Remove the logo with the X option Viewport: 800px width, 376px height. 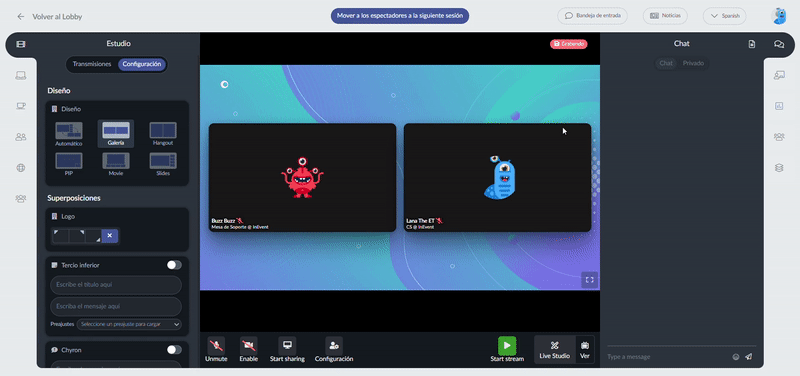click(110, 236)
